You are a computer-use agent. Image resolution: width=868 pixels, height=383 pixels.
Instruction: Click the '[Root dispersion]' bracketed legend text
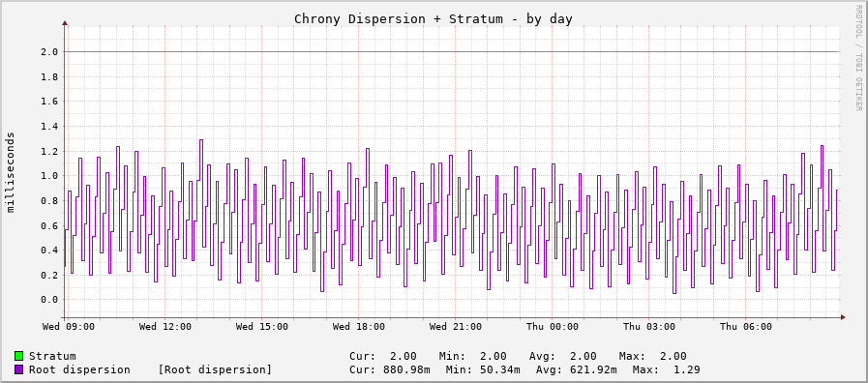(x=215, y=369)
